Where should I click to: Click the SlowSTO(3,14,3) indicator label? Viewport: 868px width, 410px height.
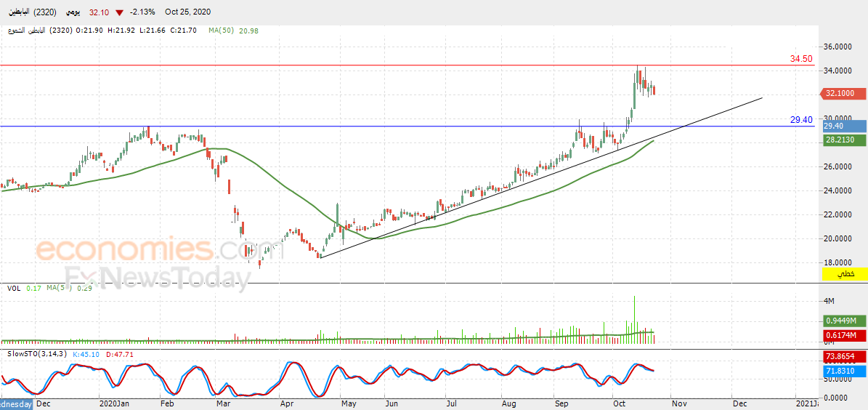(36, 354)
